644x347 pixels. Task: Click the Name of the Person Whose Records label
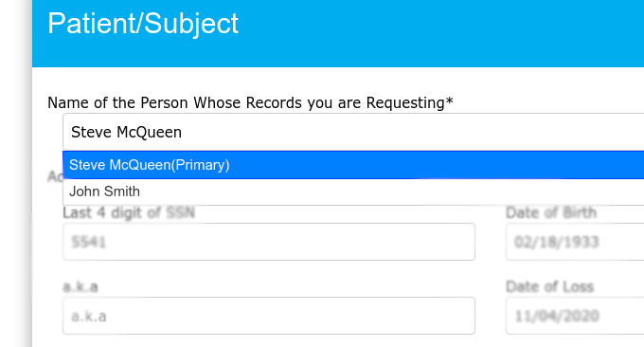click(x=250, y=102)
